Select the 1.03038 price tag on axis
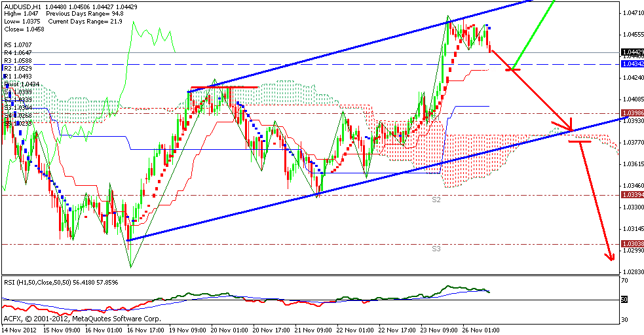This screenshot has height=335, width=644. coord(630,243)
